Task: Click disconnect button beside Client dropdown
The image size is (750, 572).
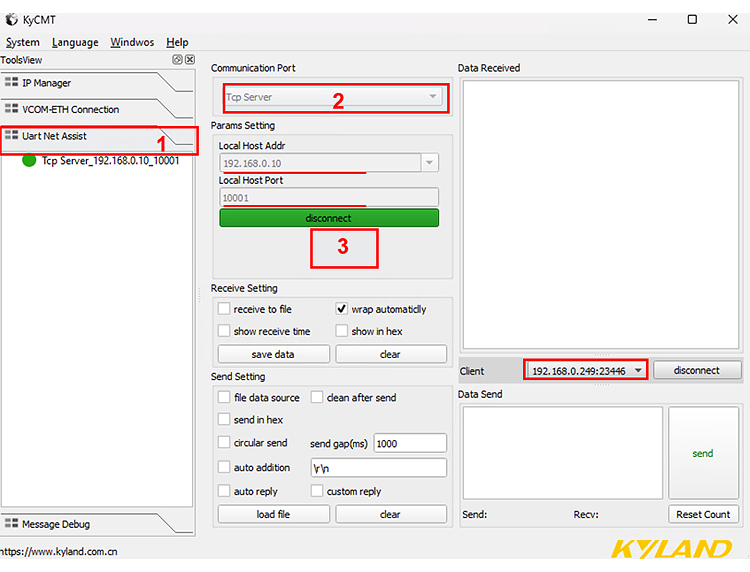Action: [697, 371]
